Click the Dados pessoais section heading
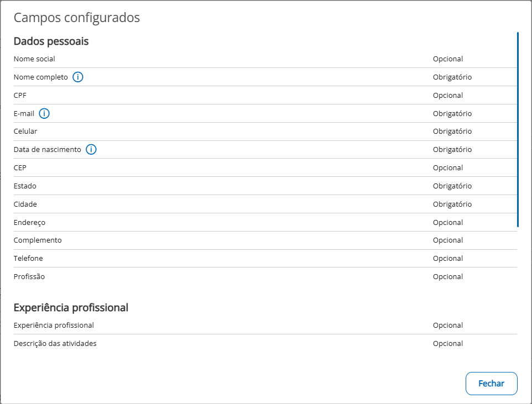The width and height of the screenshot is (532, 404). (51, 41)
